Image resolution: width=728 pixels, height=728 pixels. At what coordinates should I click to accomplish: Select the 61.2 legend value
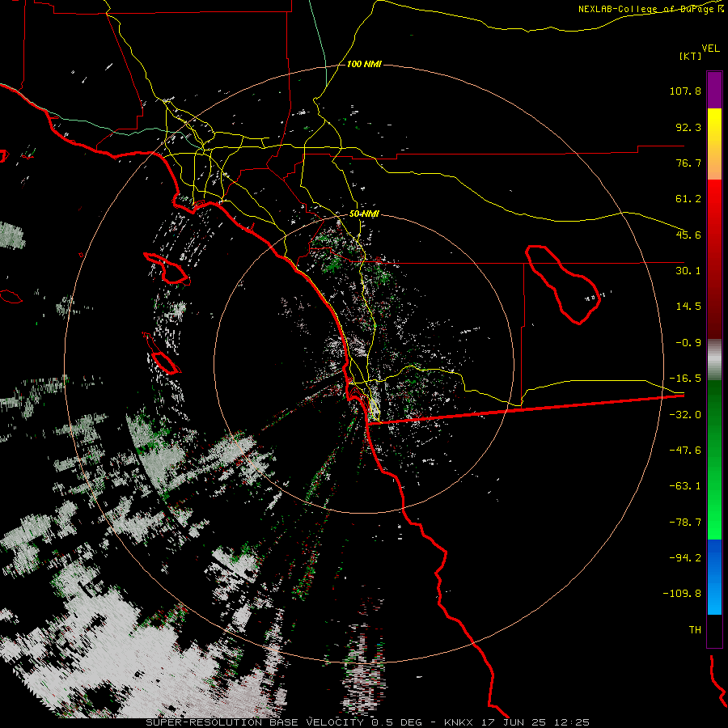click(688, 199)
